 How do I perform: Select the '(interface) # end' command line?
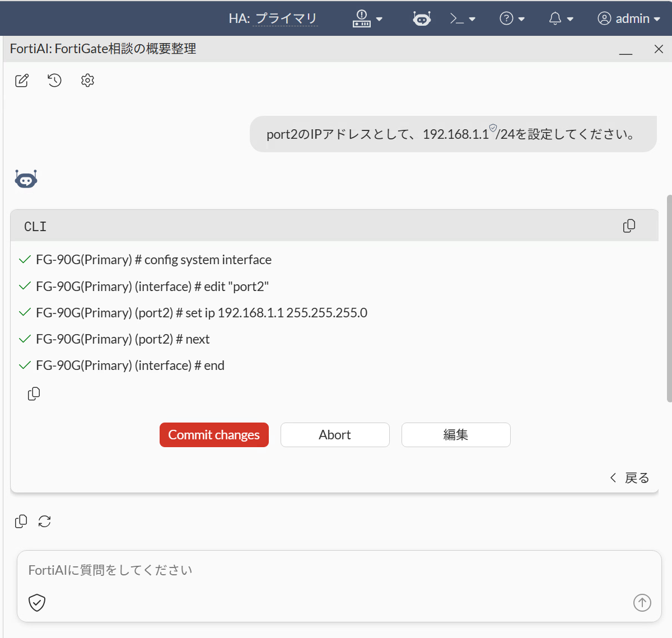130,365
